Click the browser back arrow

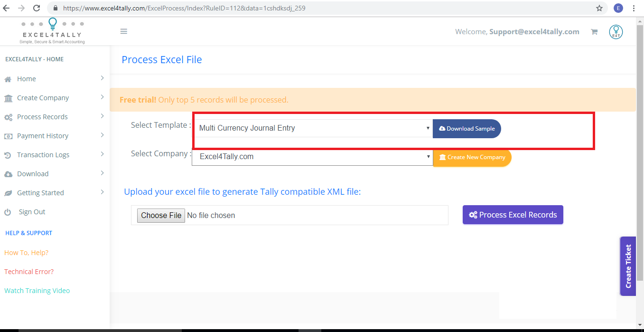pos(6,8)
